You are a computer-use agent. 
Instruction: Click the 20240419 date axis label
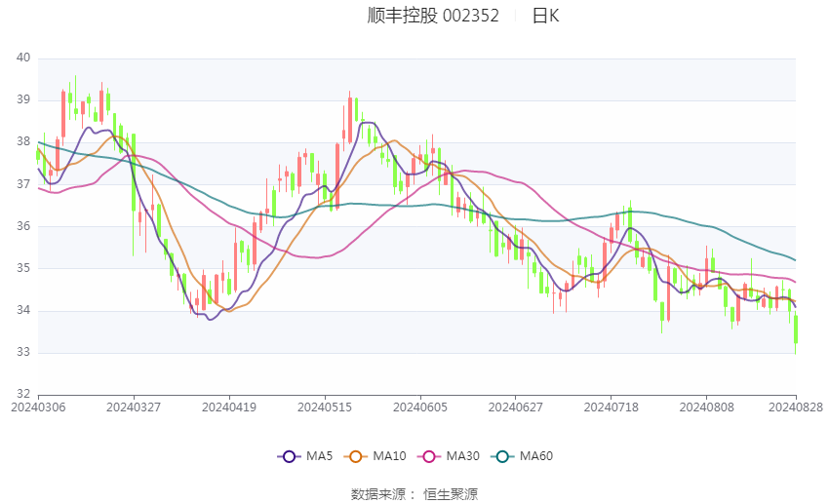[x=229, y=407]
